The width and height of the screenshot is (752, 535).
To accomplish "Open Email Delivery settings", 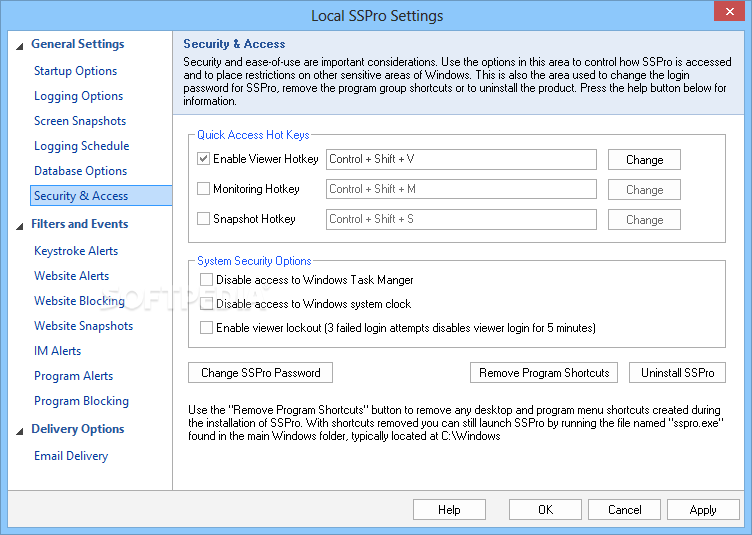I will [x=70, y=456].
